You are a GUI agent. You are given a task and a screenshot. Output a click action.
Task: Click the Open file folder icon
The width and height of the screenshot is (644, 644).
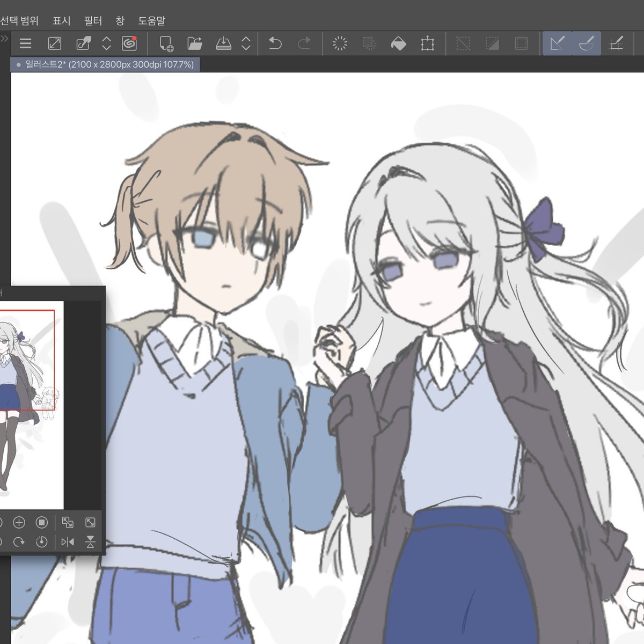pyautogui.click(x=194, y=43)
